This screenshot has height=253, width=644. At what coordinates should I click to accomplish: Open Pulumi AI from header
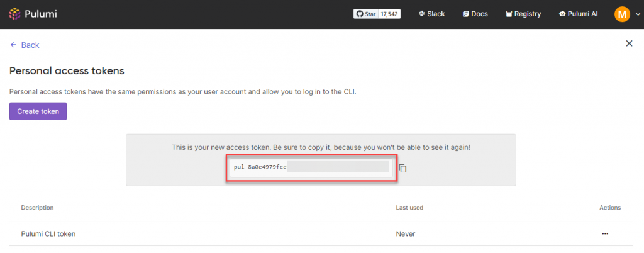pyautogui.click(x=579, y=14)
